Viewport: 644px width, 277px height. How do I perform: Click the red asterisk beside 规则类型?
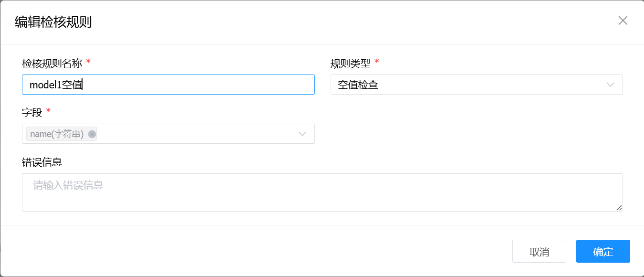pos(377,63)
